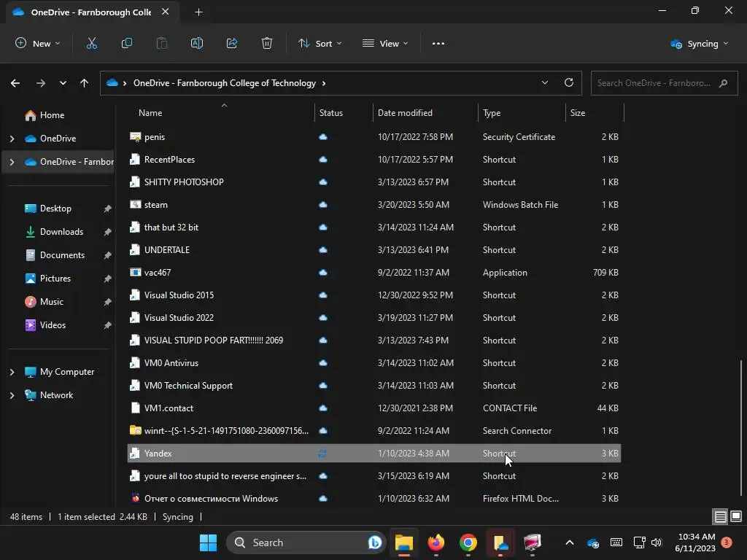Screen dimensions: 747x560
Task: Show hidden system tray icons
Action: point(569,542)
